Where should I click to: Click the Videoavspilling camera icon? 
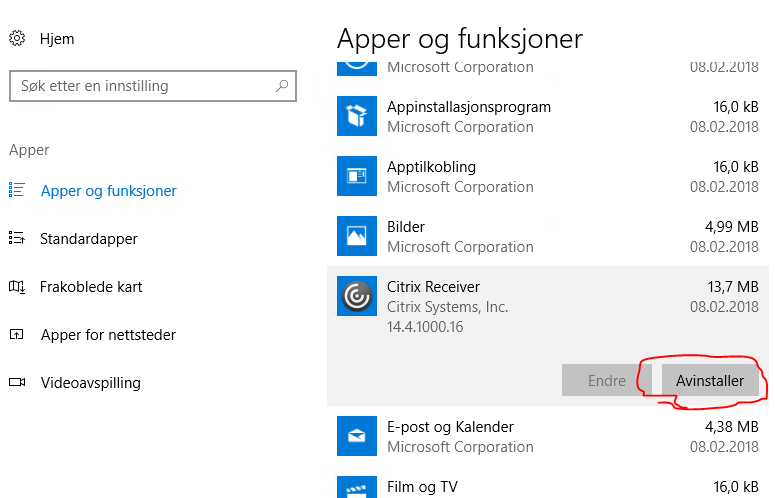pyautogui.click(x=17, y=382)
